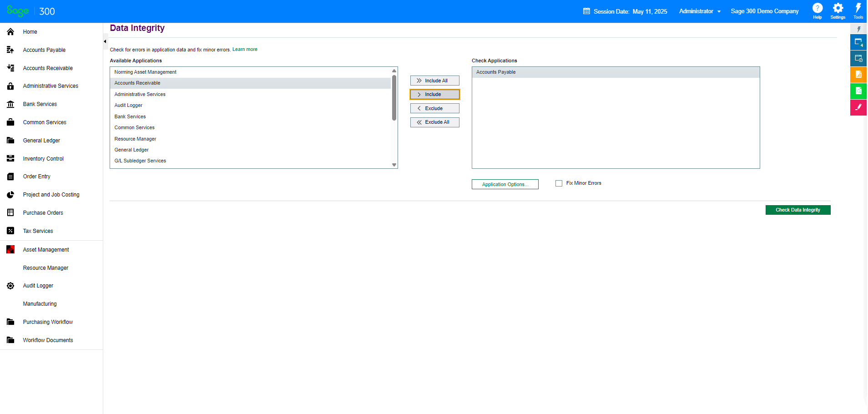Open the Order Entry menu label

[37, 177]
